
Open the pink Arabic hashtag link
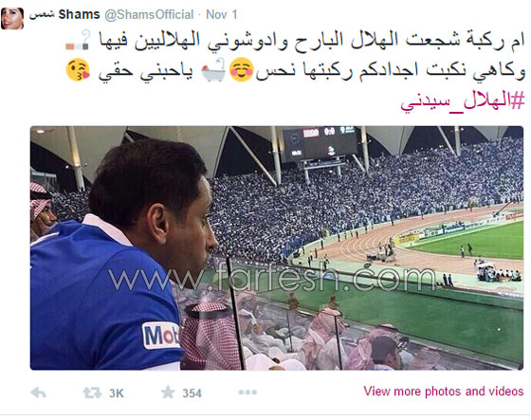tap(463, 100)
